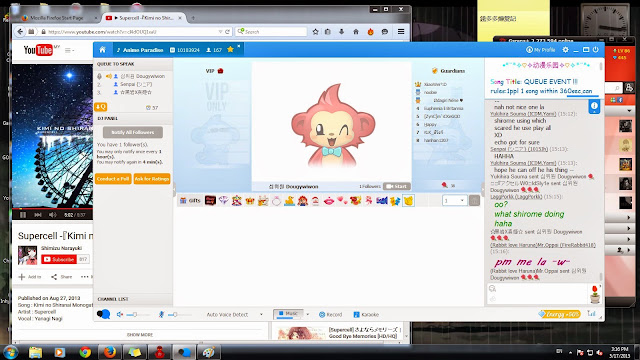
Task: Open a new tab in Firefox
Action: tap(193, 18)
